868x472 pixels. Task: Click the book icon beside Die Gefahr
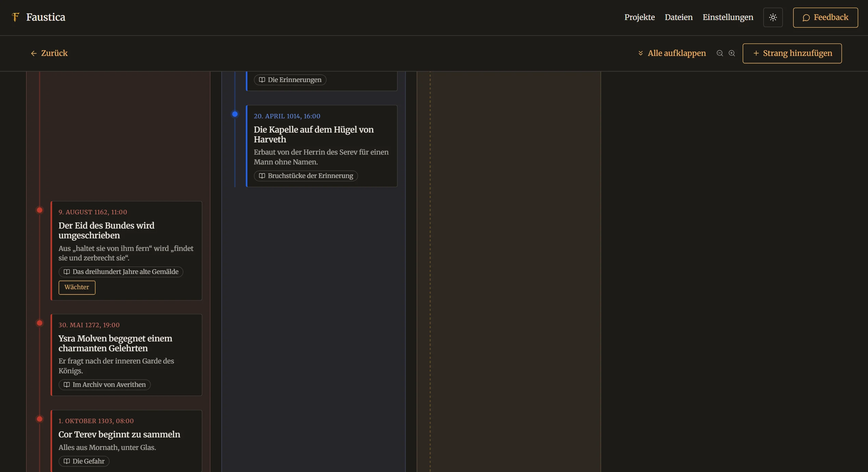(x=67, y=461)
